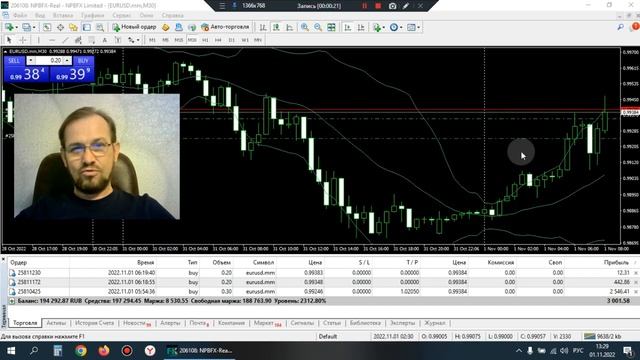Open the Templates dropdown
The height and width of the screenshot is (360, 640).
pyautogui.click(x=413, y=27)
